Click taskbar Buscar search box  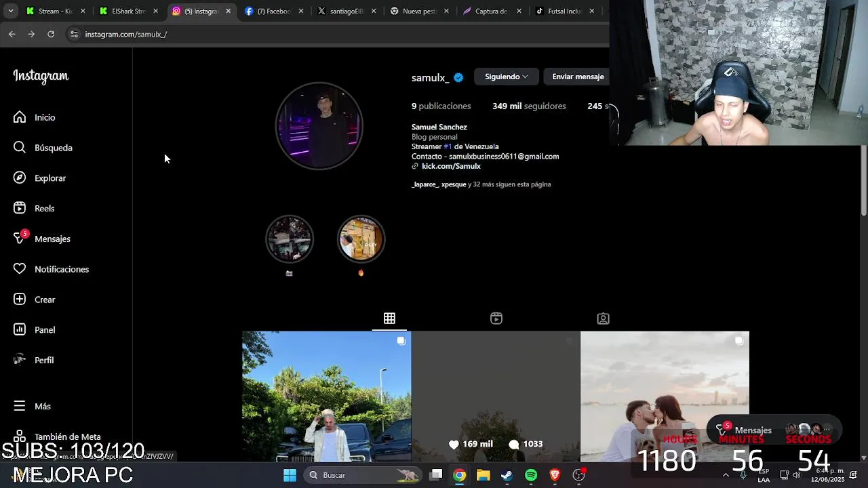tap(363, 475)
